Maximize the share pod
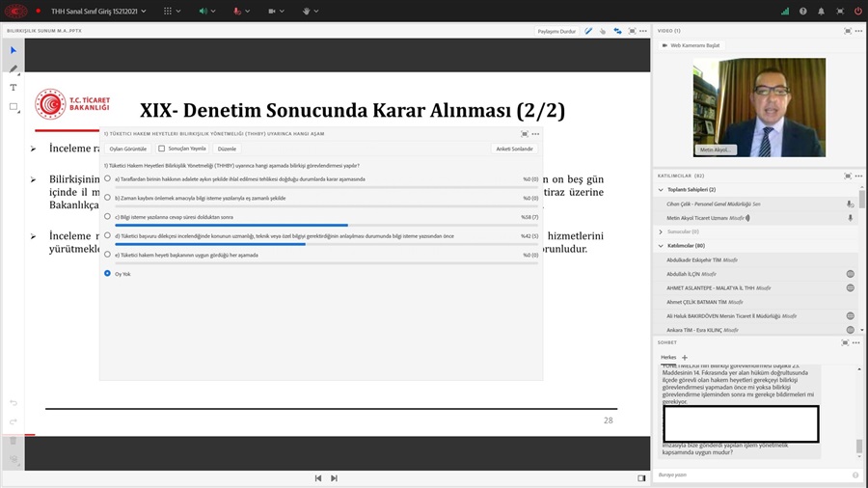 pyautogui.click(x=632, y=31)
